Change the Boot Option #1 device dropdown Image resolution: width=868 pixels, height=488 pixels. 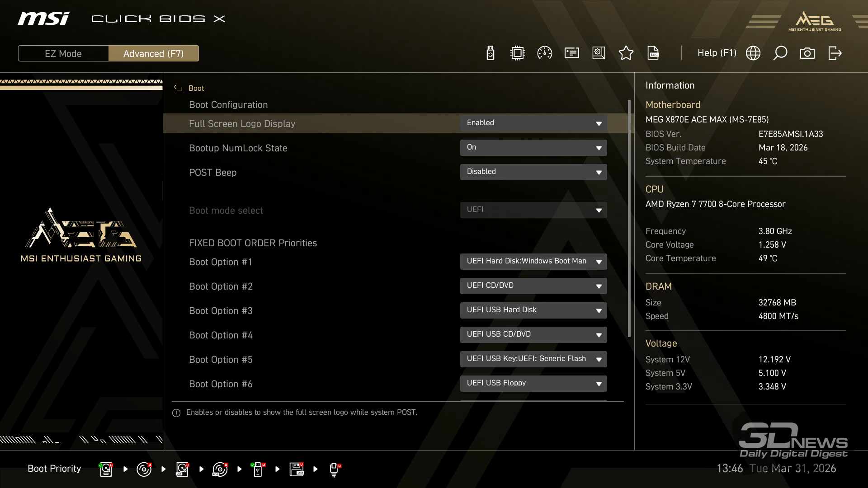(533, 262)
